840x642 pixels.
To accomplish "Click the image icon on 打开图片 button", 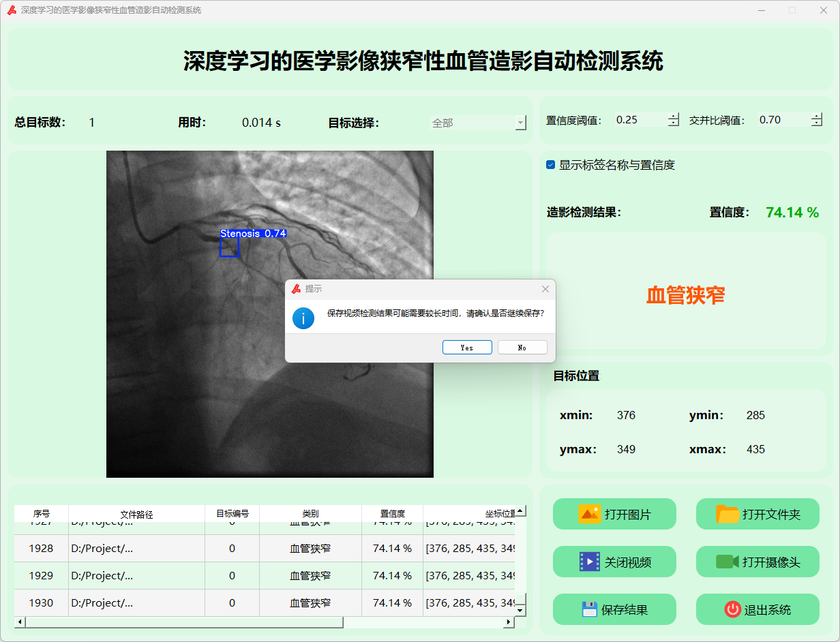I will click(x=589, y=514).
